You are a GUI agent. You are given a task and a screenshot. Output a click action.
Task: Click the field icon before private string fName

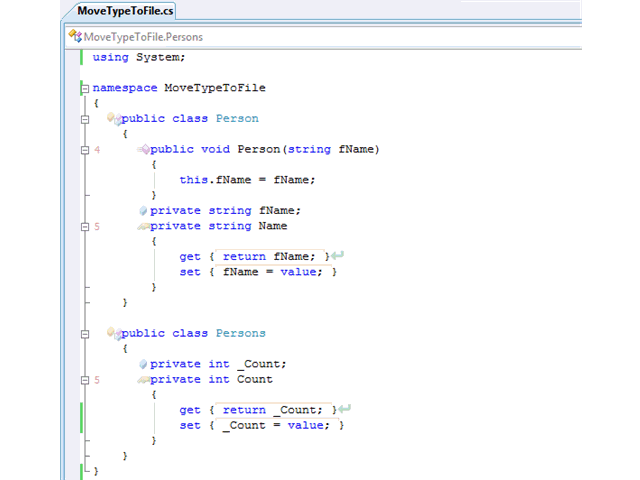pyautogui.click(x=143, y=211)
